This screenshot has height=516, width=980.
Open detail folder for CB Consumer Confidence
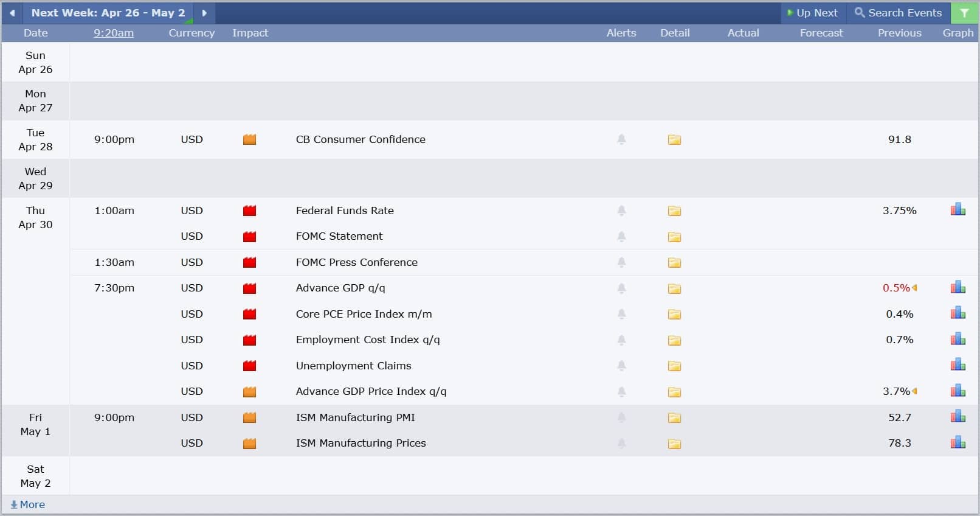(674, 140)
